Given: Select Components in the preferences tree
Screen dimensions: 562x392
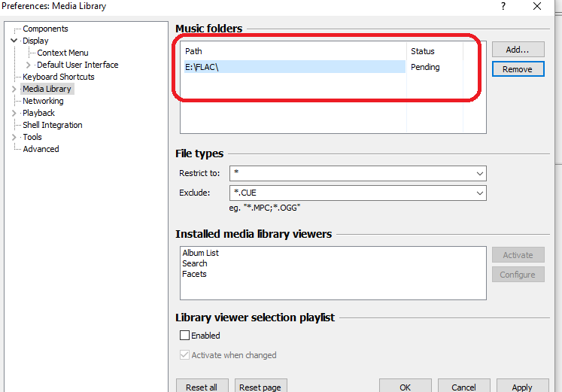Looking at the screenshot, I should (45, 29).
